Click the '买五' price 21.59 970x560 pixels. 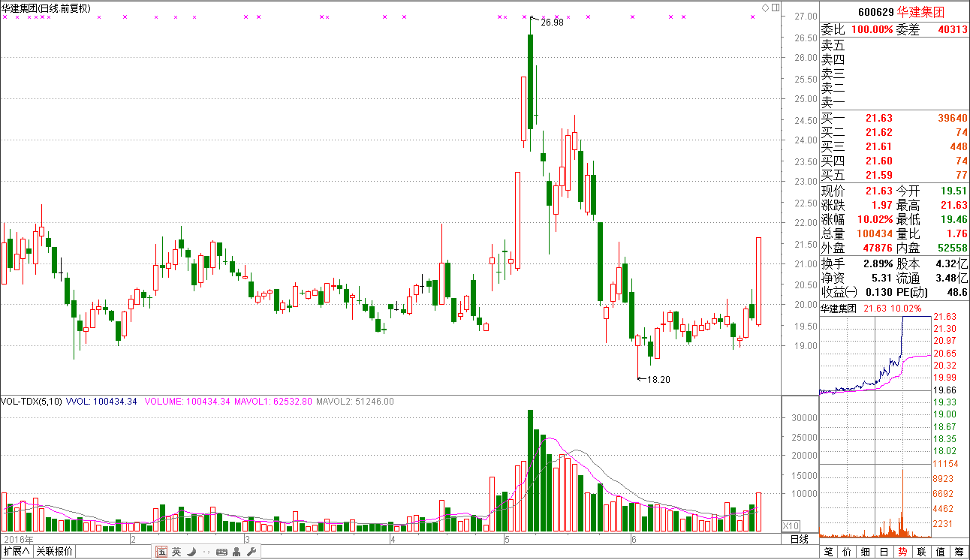coord(878,175)
